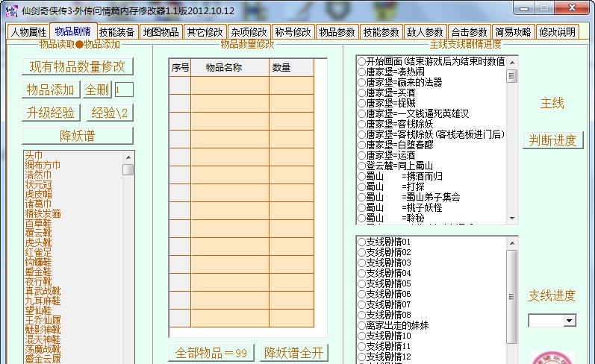Image resolution: width=595 pixels, height=364 pixels.
Task: Click main story list scroll down arrow
Action: click(512, 218)
